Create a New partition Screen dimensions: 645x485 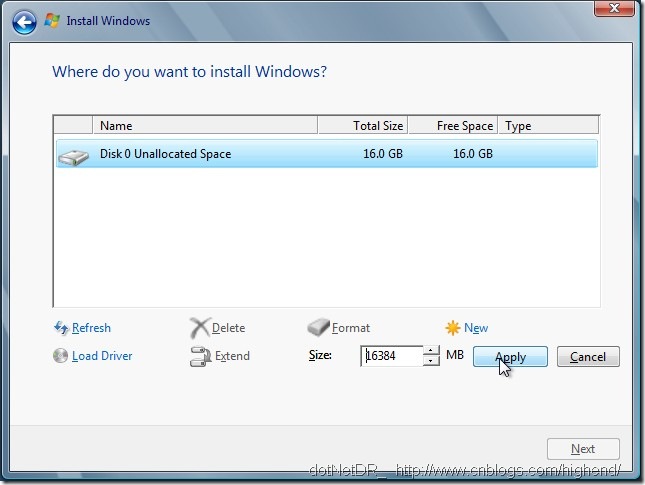pyautogui.click(x=476, y=328)
